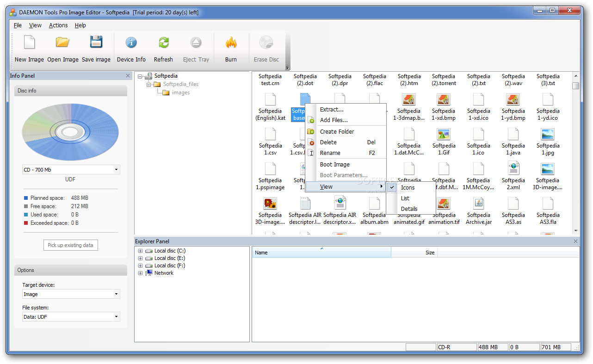The height and width of the screenshot is (364, 593).
Task: Click the Burn flame icon
Action: [x=231, y=43]
